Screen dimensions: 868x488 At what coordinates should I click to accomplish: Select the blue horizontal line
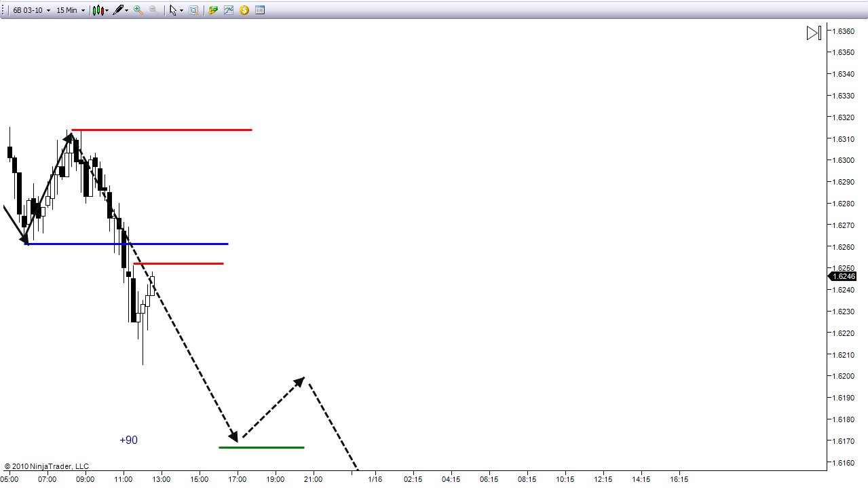pos(126,244)
